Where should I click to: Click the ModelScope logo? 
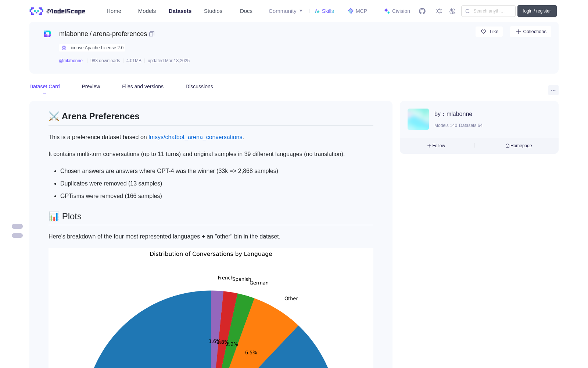[x=58, y=11]
